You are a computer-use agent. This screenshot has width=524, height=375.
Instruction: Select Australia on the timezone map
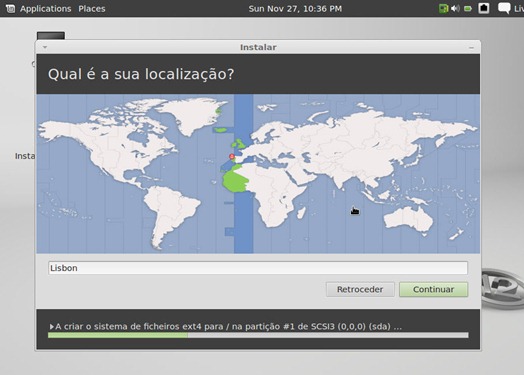[x=408, y=220]
